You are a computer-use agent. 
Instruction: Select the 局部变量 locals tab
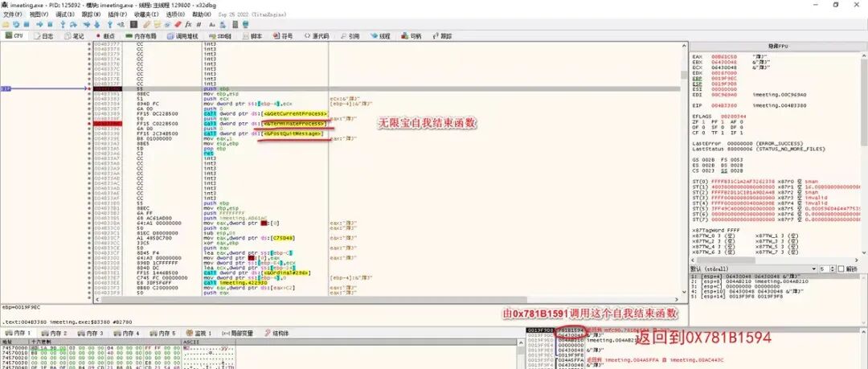point(237,333)
